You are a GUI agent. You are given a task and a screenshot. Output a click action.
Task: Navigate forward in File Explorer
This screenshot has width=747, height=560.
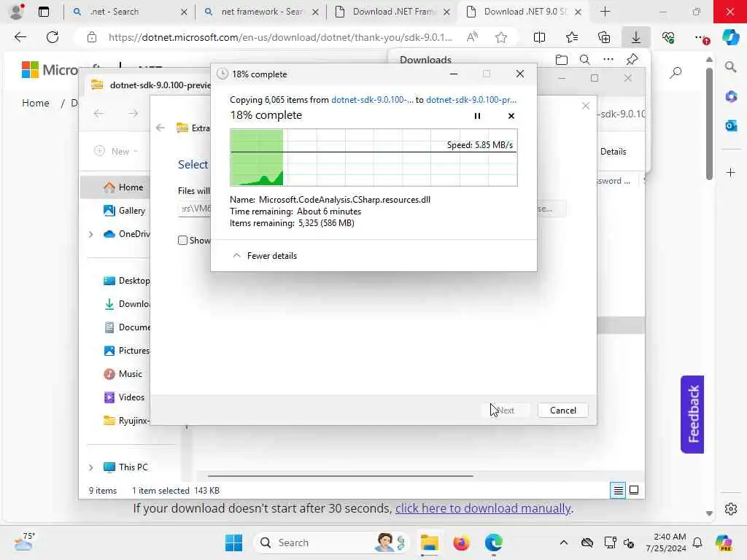pos(133,113)
